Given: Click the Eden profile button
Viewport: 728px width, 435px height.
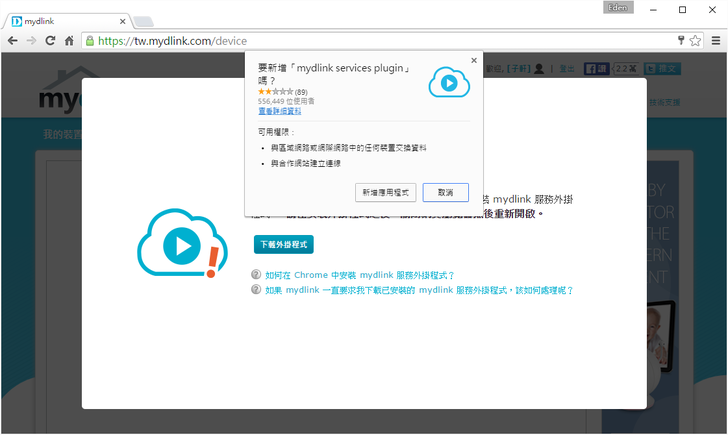Looking at the screenshot, I should click(618, 7).
